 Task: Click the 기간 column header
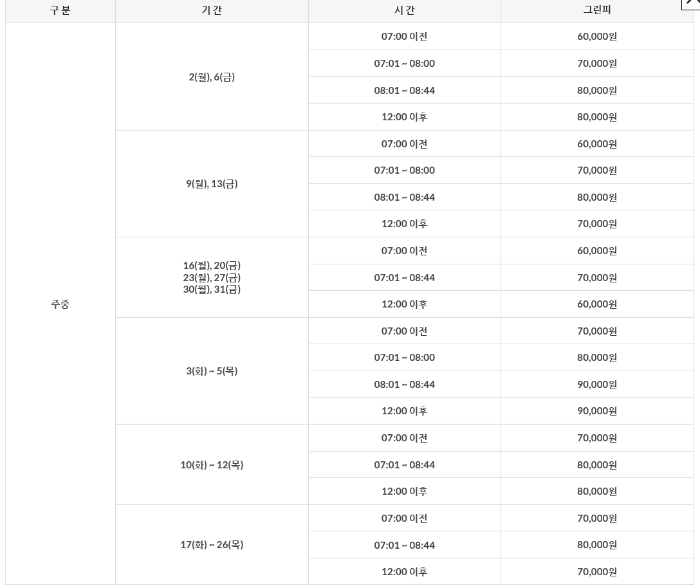(212, 10)
